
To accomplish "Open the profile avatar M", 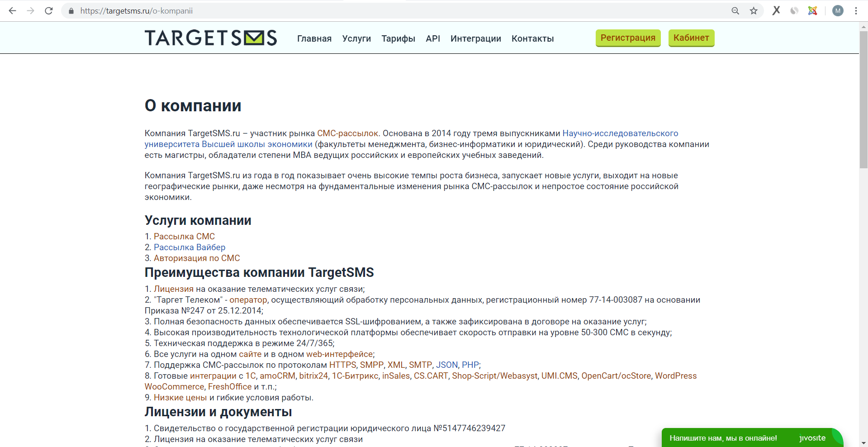I will (x=838, y=11).
